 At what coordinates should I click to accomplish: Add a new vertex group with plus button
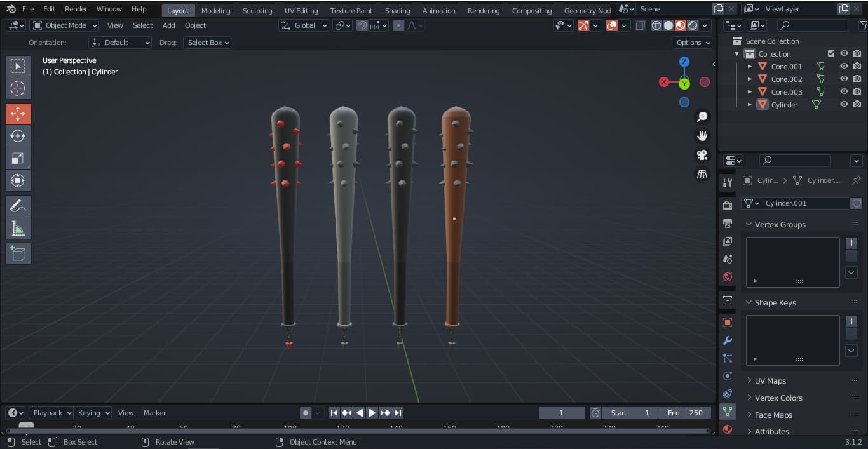[x=851, y=243]
